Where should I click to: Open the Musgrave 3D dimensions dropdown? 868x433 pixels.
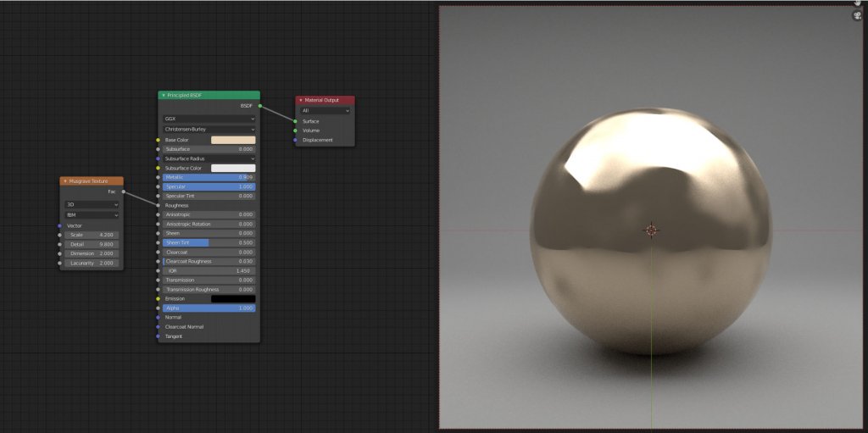coord(92,204)
